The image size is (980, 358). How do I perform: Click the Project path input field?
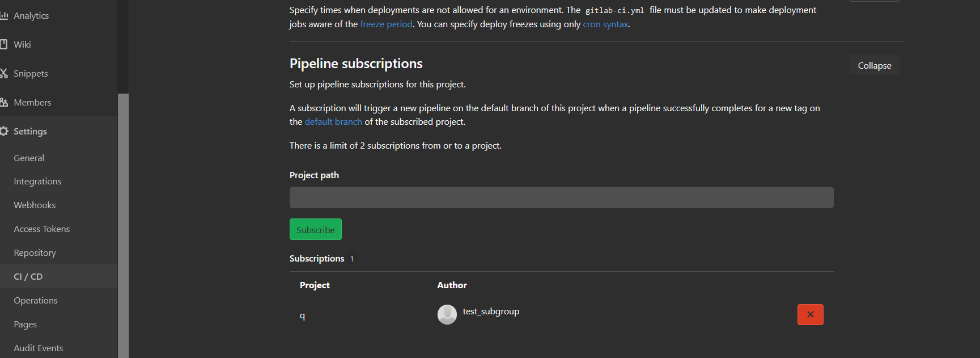(561, 197)
